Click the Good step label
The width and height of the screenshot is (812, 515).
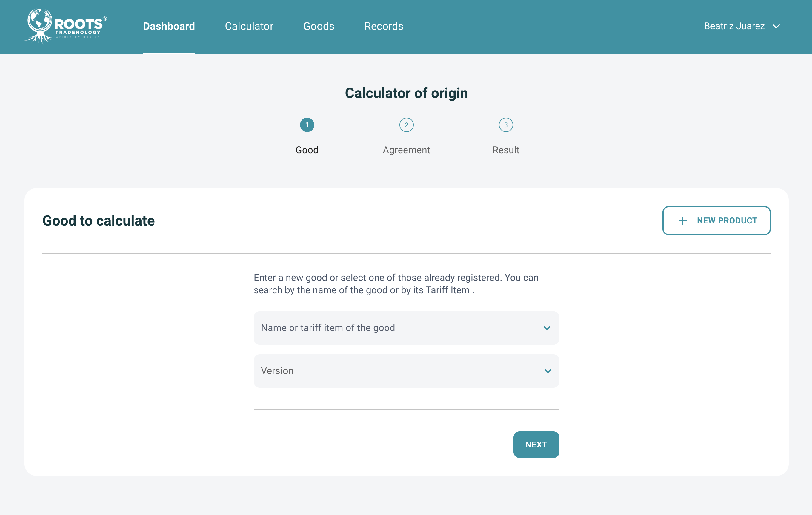tap(307, 150)
